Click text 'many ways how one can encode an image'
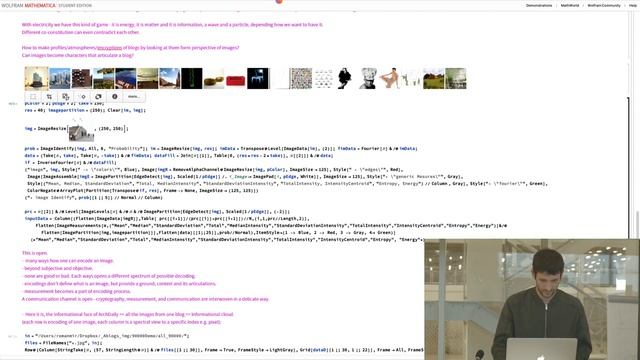Viewport: 640px width, 360px height. pyautogui.click(x=69, y=261)
